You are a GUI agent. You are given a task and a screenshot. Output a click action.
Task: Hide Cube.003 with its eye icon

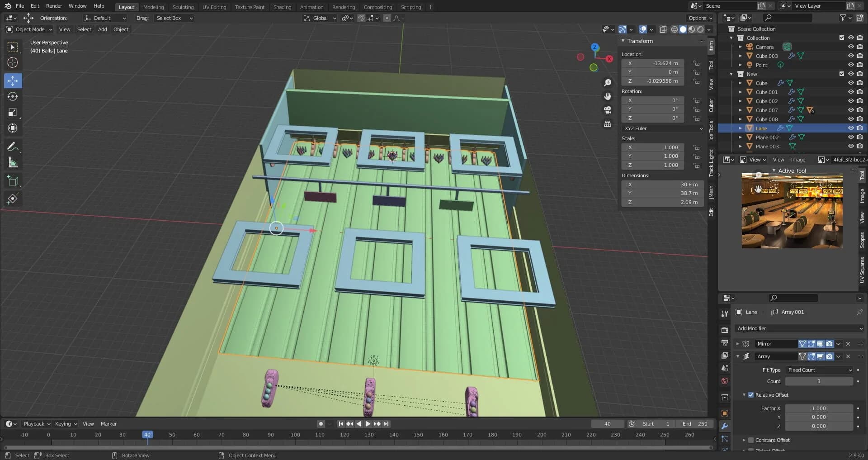click(850, 56)
